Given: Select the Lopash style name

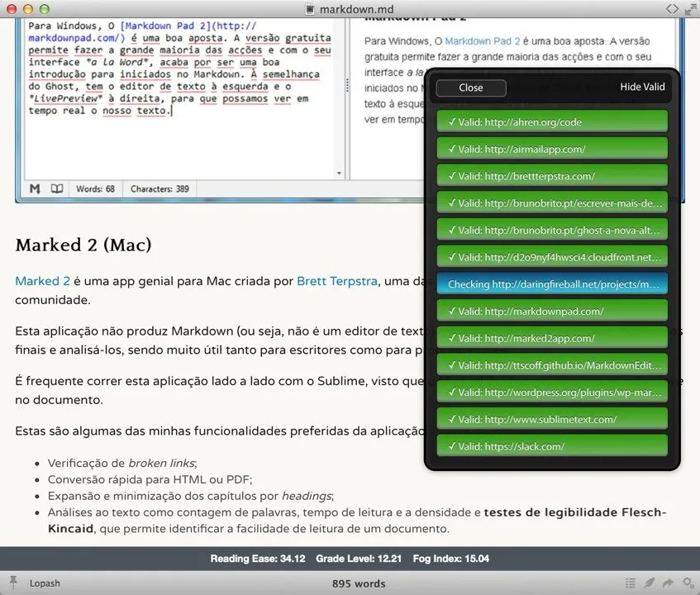Looking at the screenshot, I should coord(45,583).
